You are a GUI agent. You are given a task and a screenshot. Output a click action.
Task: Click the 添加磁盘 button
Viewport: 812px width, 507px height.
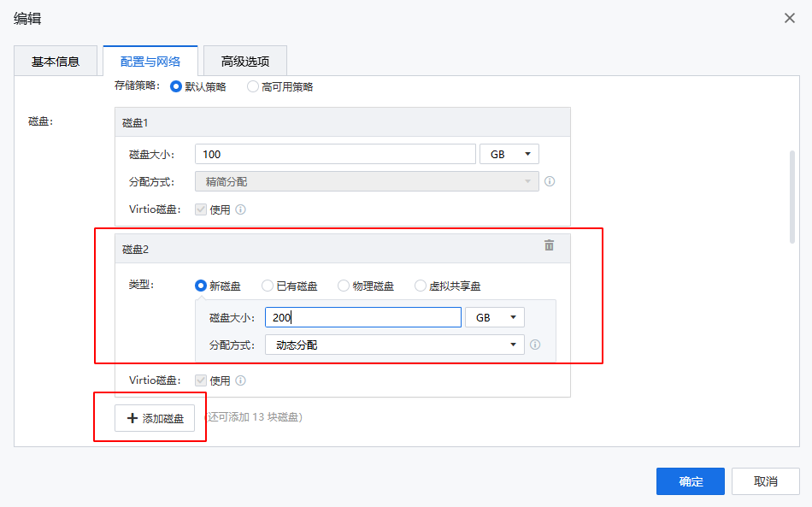155,418
